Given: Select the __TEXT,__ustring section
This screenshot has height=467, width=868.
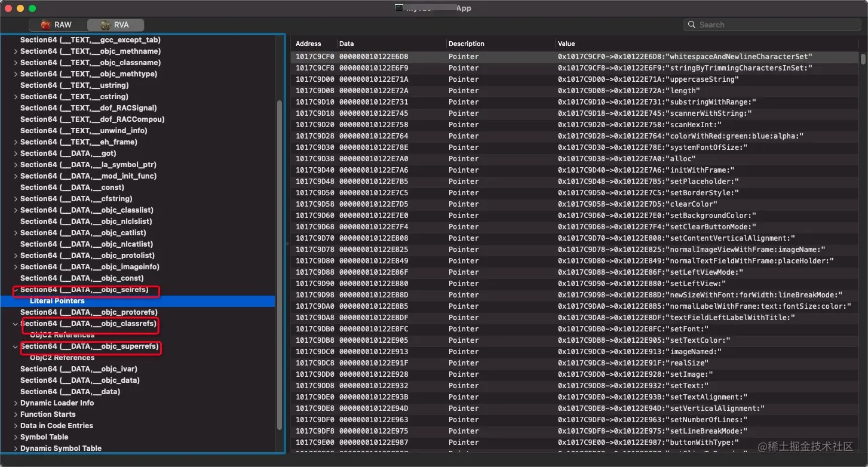Looking at the screenshot, I should coord(74,85).
